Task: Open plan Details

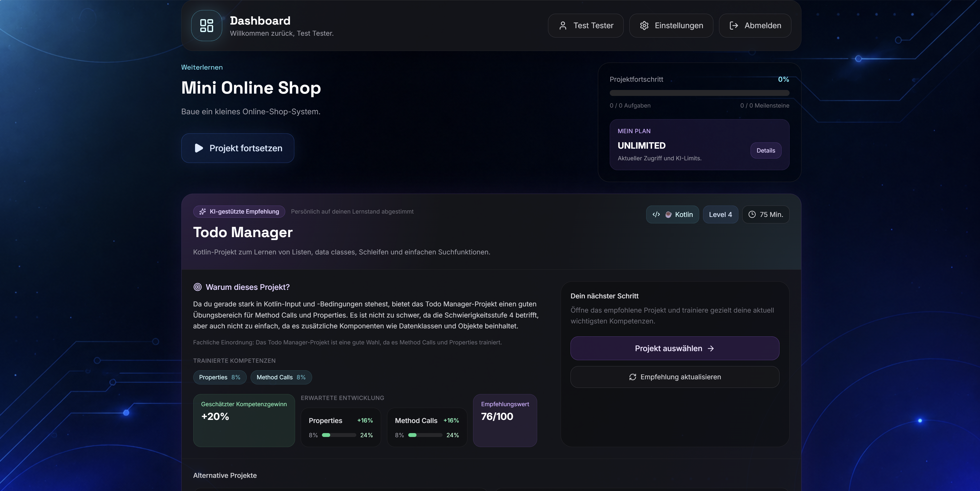Action: (x=766, y=150)
